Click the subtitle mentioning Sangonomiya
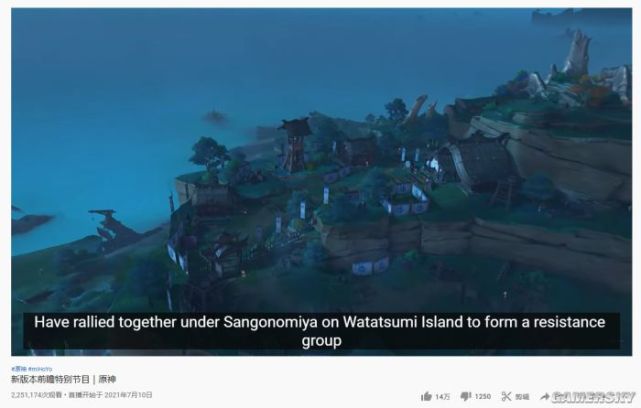 (x=321, y=331)
